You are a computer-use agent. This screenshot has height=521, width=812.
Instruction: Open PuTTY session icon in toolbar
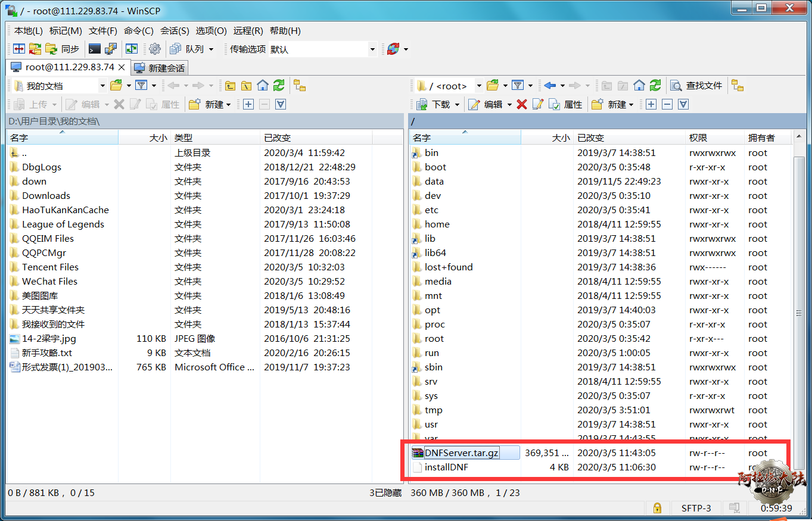point(110,49)
